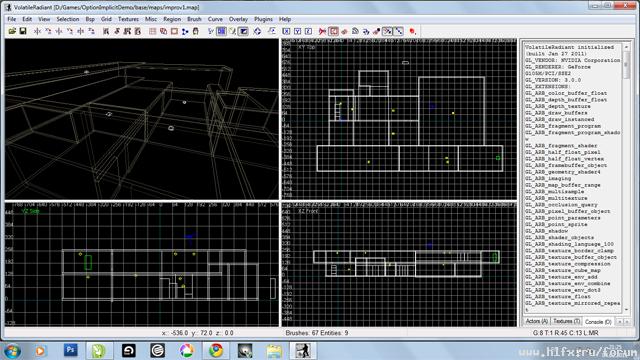640x360 pixels.
Task: Toggle the pressed camera preview toolbar button
Action: click(243, 31)
